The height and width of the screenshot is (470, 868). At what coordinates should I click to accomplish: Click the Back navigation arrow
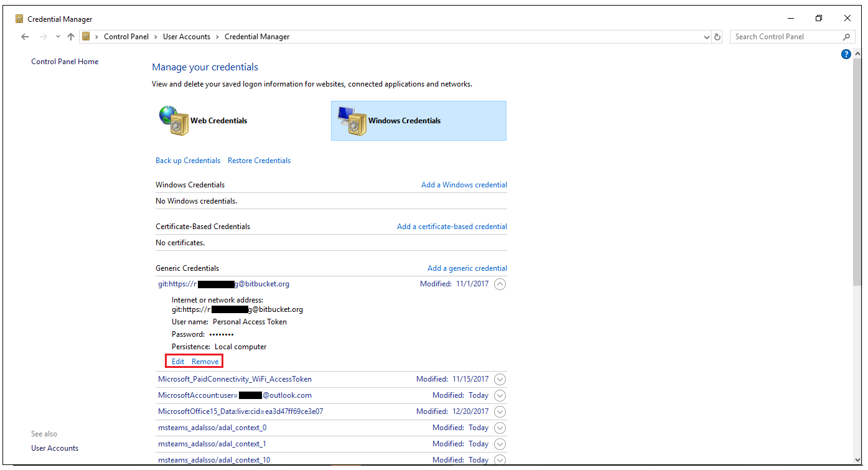click(x=25, y=37)
